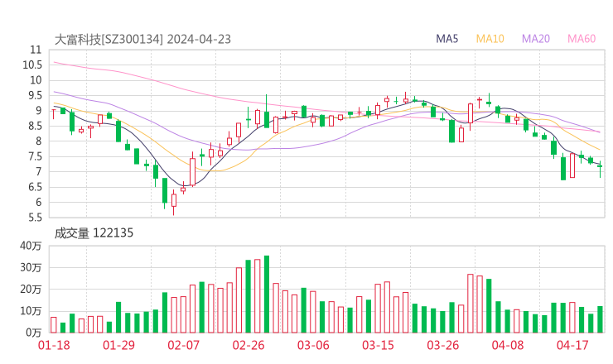Click the 20万 volume axis label
This screenshot has width=613, height=364.
click(31, 290)
